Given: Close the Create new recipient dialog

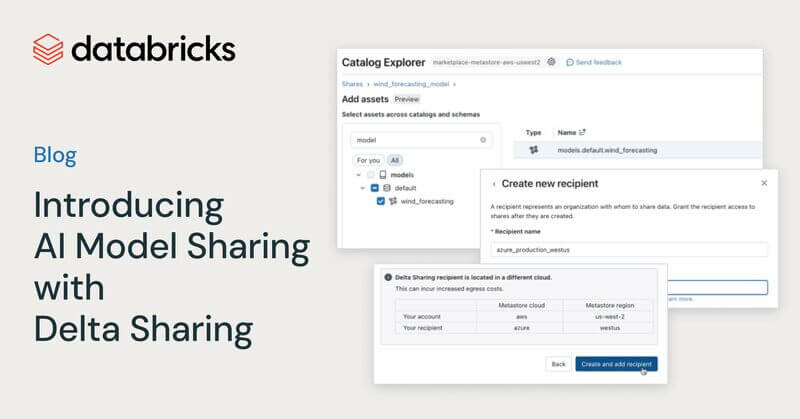Looking at the screenshot, I should pos(764,183).
